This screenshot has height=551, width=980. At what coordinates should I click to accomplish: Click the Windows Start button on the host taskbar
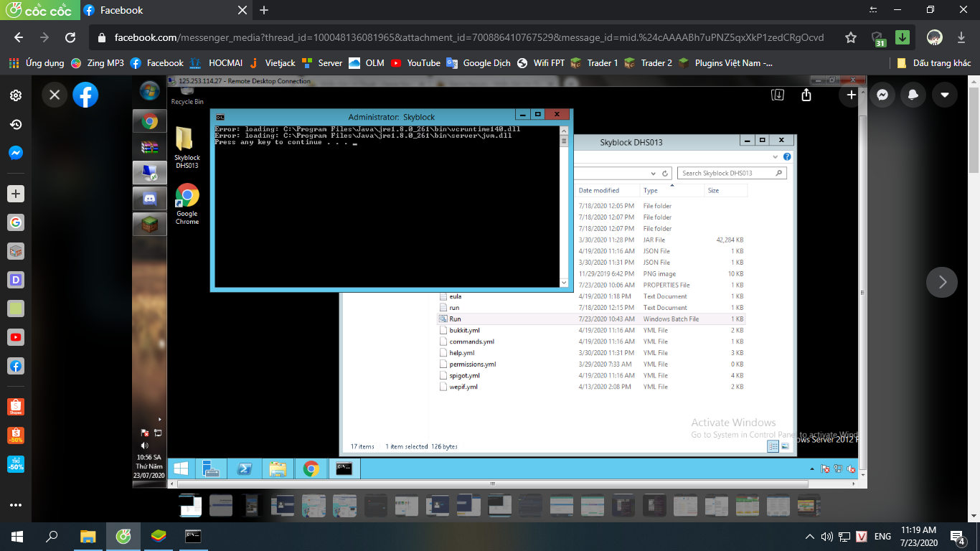pos(17,536)
